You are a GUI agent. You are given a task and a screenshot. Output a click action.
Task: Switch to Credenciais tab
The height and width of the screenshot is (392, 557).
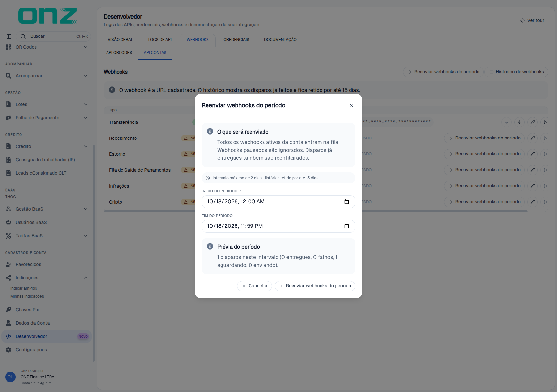236,40
